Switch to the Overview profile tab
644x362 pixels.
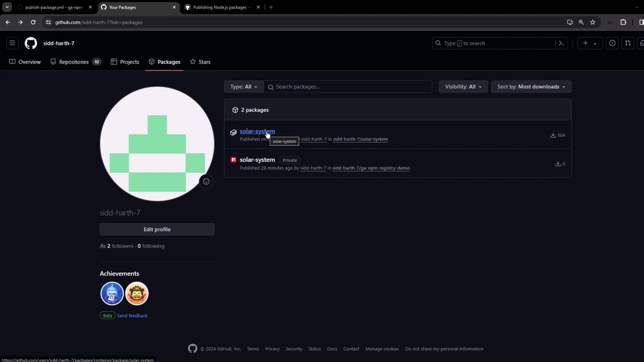point(25,62)
